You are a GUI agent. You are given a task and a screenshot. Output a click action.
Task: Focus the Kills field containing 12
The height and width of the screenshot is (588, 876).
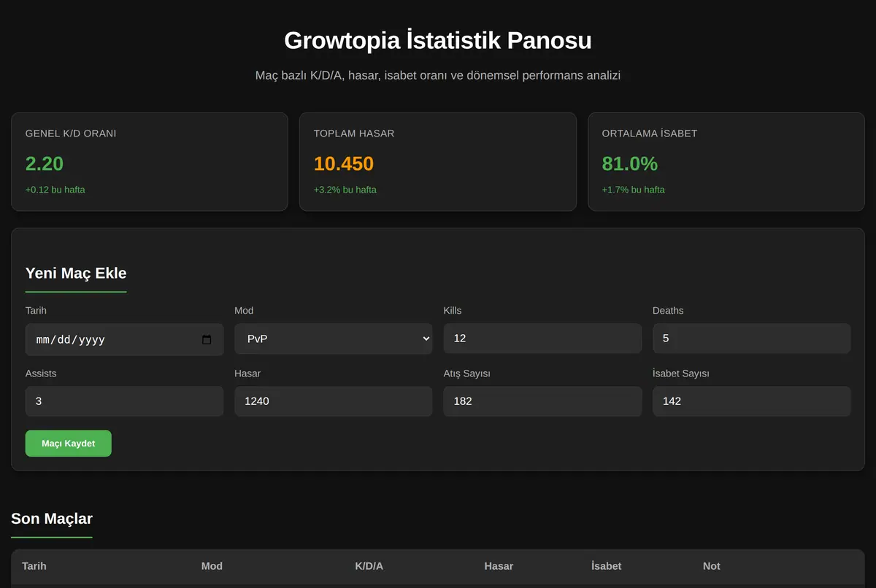tap(542, 339)
